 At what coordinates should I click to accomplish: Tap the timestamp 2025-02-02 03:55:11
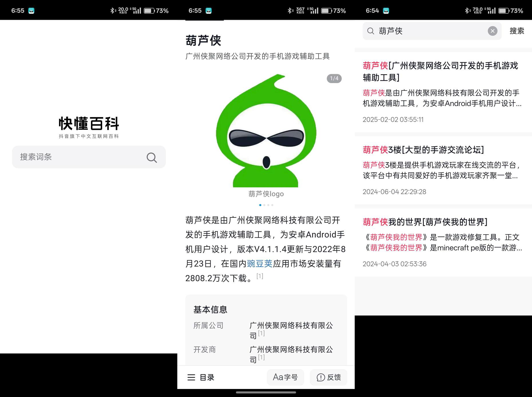[x=393, y=119]
